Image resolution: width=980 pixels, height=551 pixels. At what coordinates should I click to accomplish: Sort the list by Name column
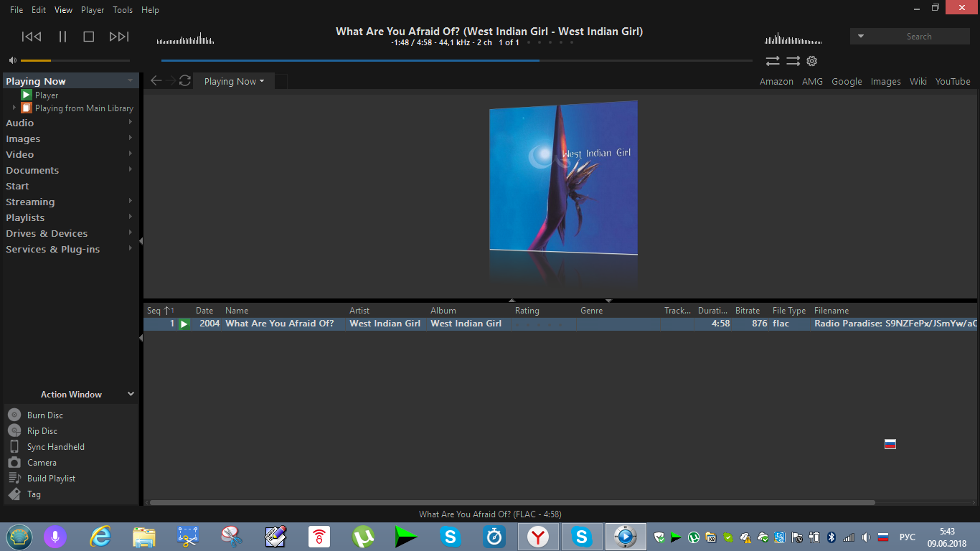tap(237, 311)
